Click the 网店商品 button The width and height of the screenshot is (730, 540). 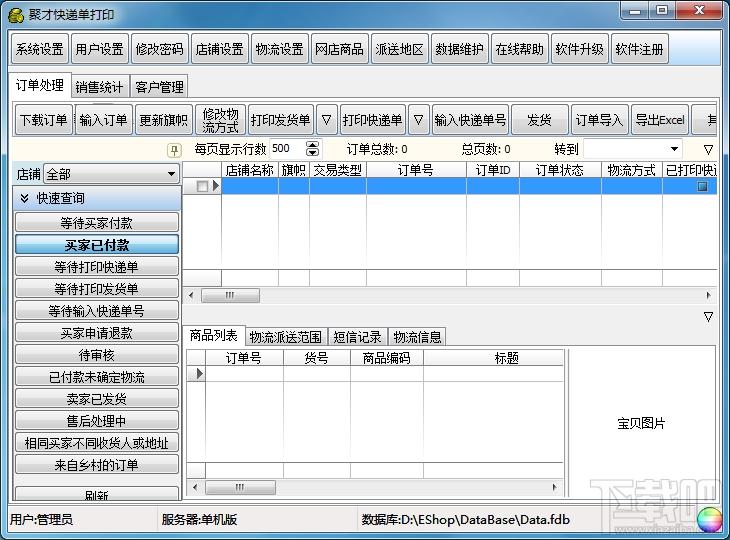point(340,49)
